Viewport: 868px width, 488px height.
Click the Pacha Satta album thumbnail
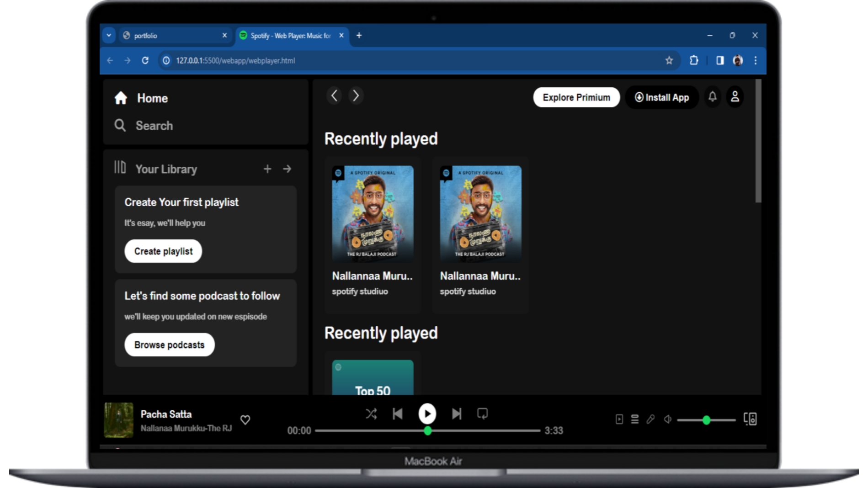119,420
